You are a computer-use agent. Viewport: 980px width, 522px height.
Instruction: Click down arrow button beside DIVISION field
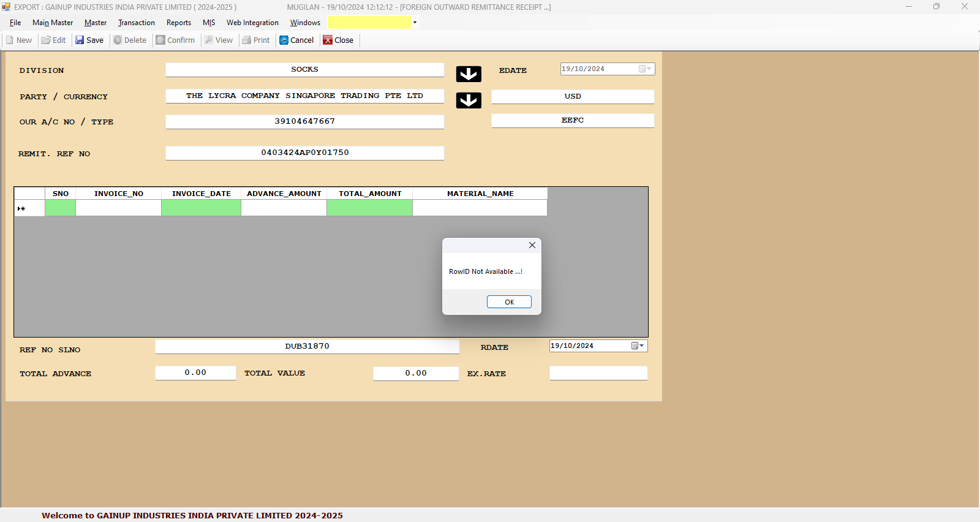coord(469,74)
